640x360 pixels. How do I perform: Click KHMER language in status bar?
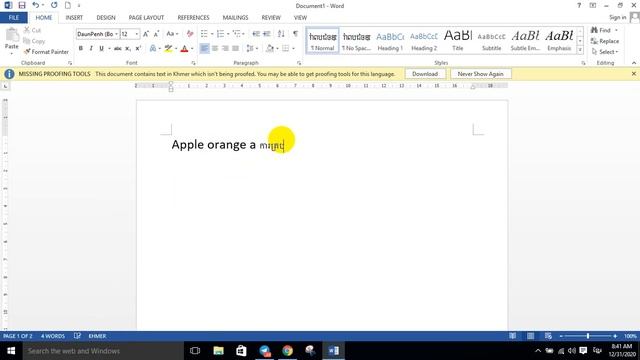[97, 336]
